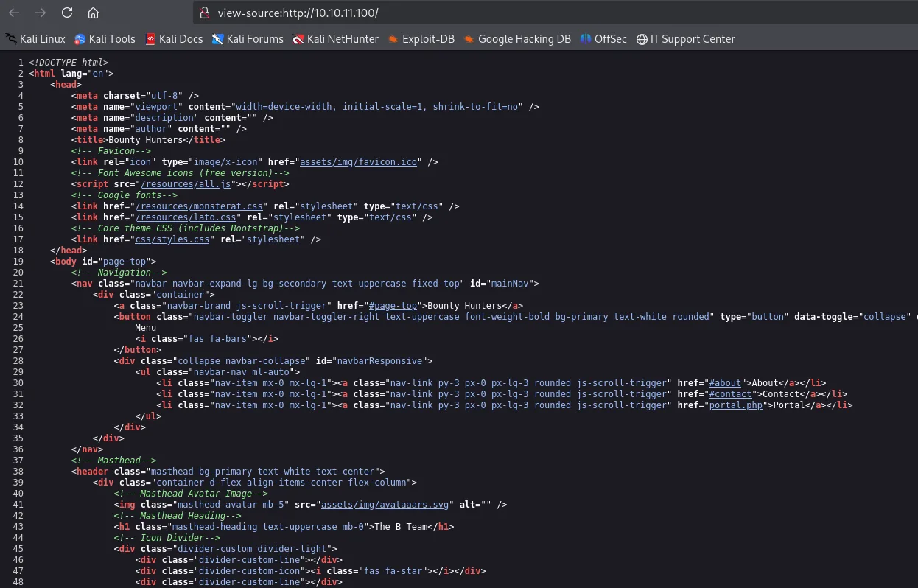Click line number 48 in gutter
The width and height of the screenshot is (918, 588).
tap(18, 582)
